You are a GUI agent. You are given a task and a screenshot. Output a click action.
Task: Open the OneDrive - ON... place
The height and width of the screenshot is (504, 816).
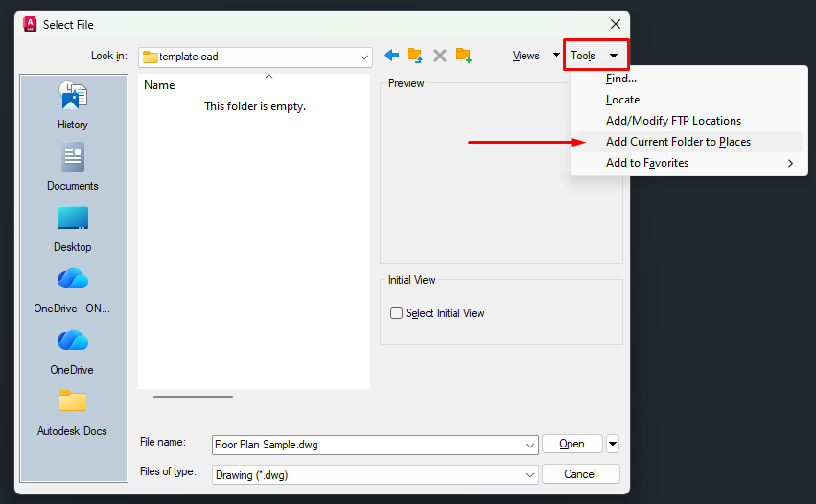coord(72,290)
